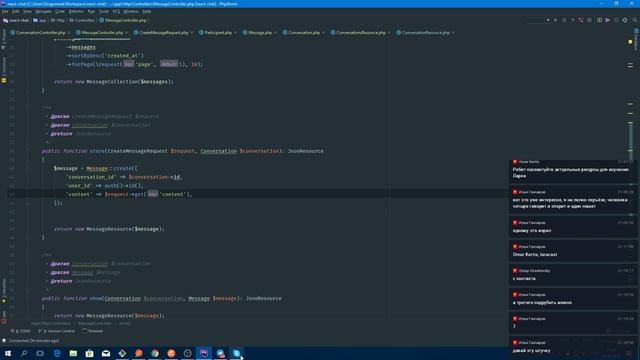
Task: Open the Favorites tool window sidebar
Action: [4, 291]
